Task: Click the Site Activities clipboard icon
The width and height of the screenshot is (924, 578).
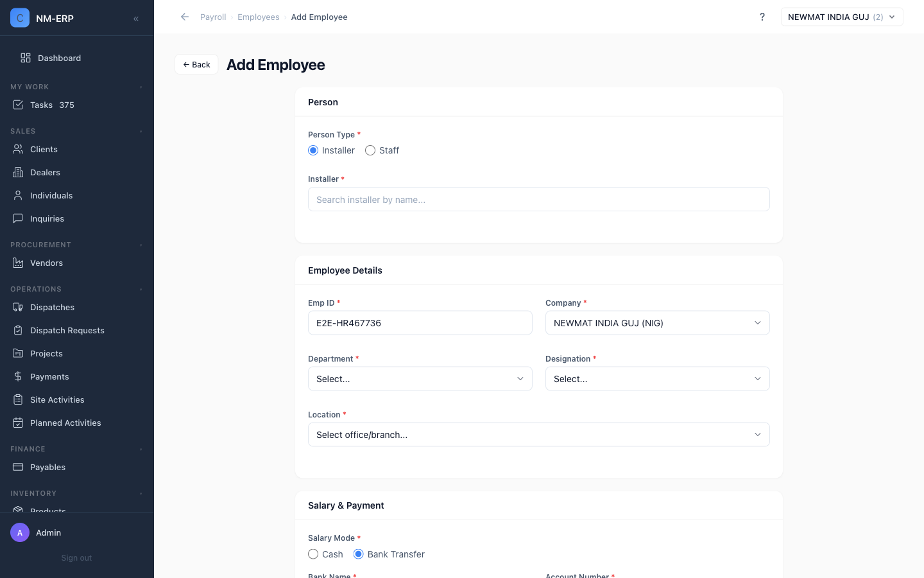Action: point(18,399)
